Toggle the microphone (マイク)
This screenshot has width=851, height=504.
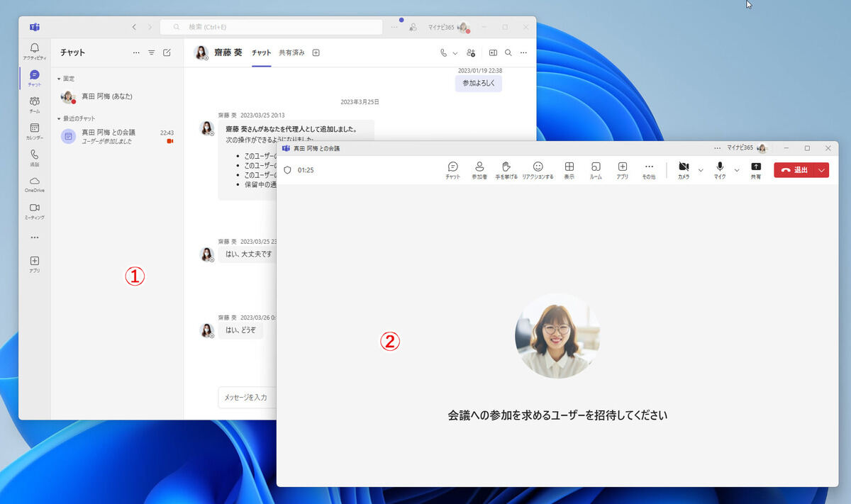(720, 170)
